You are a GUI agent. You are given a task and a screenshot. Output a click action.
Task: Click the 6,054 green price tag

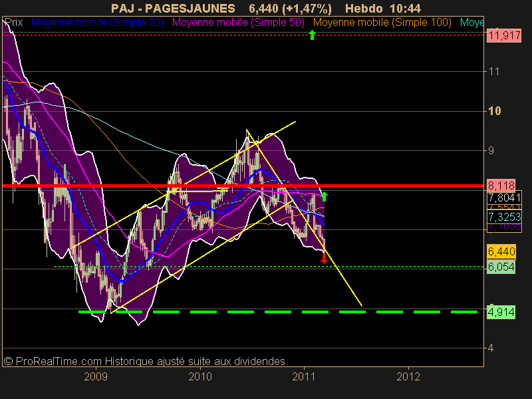click(x=501, y=267)
